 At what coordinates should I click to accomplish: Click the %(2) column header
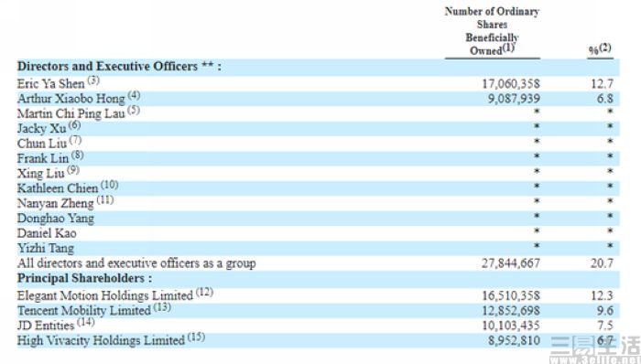pos(600,49)
